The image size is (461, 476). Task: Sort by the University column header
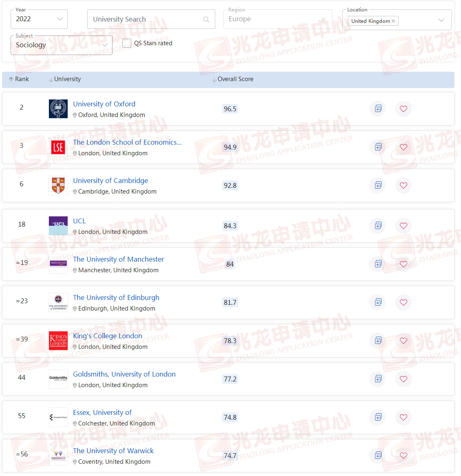[67, 79]
